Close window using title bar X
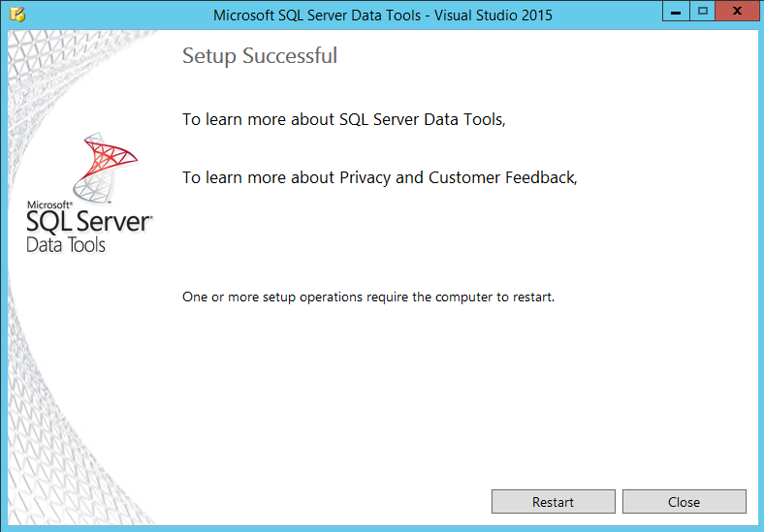The image size is (764, 532). pyautogui.click(x=737, y=12)
